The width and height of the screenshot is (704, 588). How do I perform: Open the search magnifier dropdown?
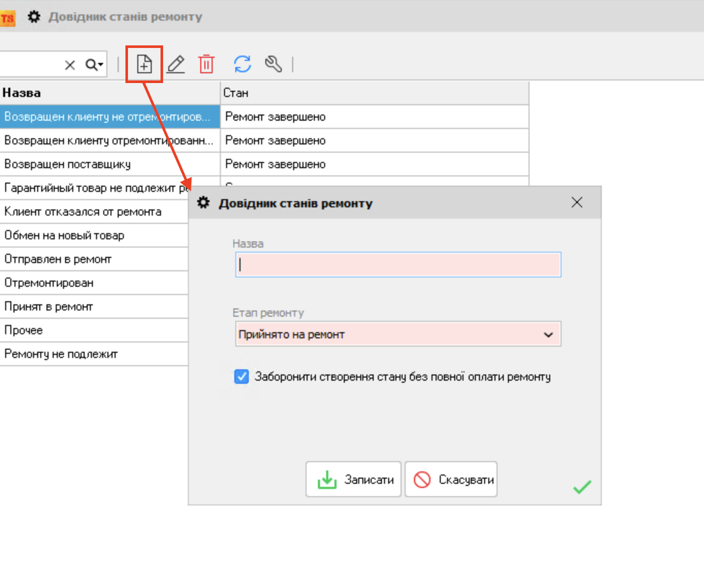[x=94, y=64]
